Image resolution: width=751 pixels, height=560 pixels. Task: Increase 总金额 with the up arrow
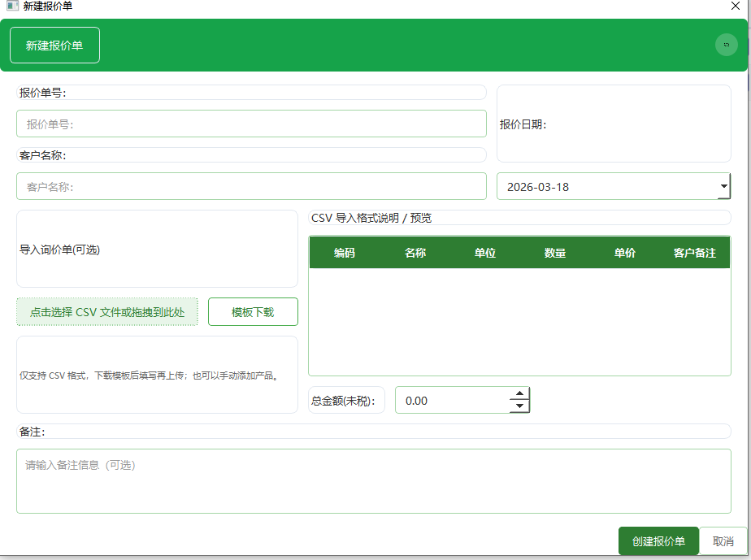point(519,393)
